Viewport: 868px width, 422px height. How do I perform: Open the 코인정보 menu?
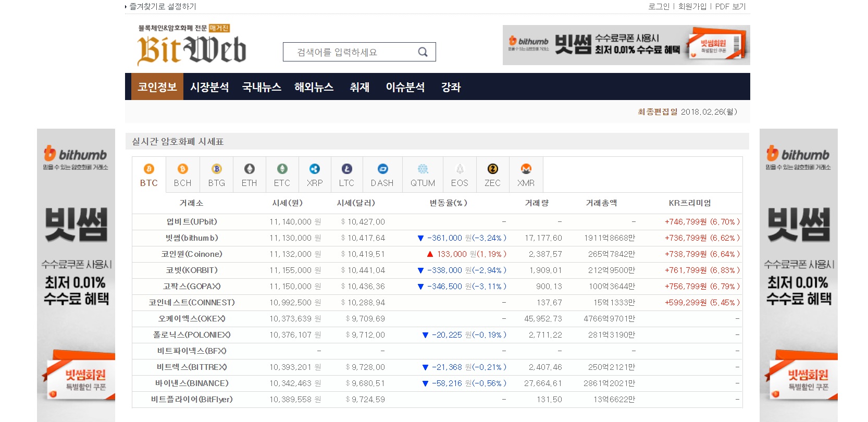tap(157, 87)
